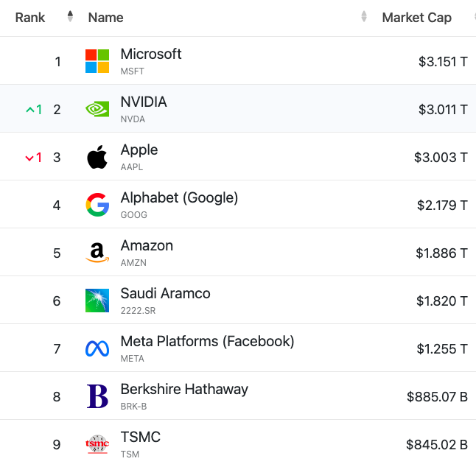The height and width of the screenshot is (467, 476).
Task: Click the Apple logo icon
Action: click(x=97, y=157)
